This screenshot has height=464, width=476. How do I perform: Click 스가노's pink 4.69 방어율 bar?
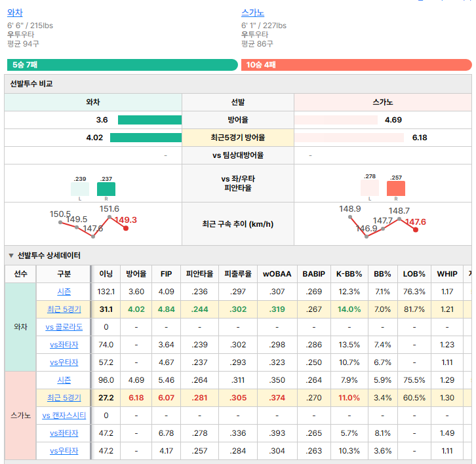[x=336, y=120]
